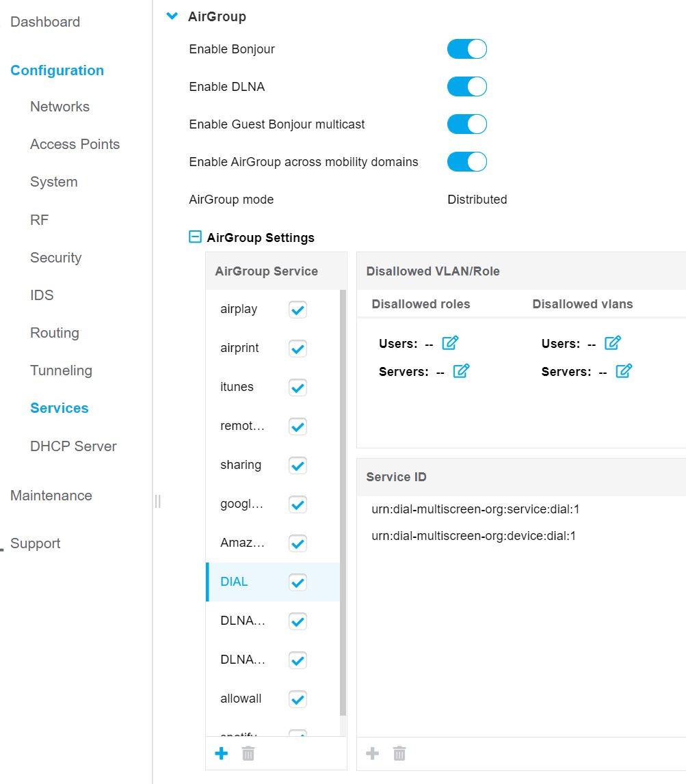Select remot... service row
Viewport: 686px width, 784px height.
(273, 426)
